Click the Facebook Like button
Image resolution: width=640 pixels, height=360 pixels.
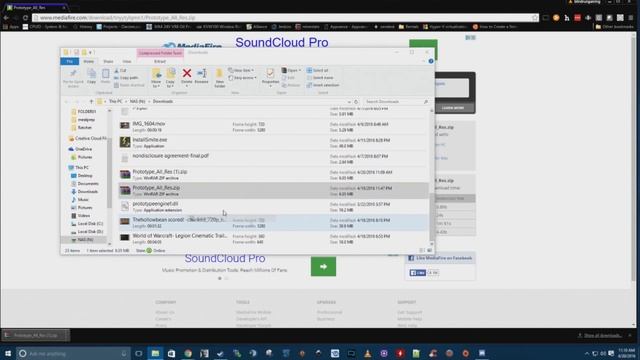coord(418,273)
